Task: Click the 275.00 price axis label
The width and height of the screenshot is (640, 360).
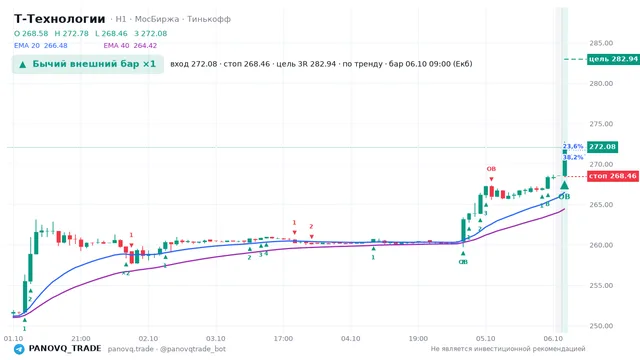Action: (601, 124)
